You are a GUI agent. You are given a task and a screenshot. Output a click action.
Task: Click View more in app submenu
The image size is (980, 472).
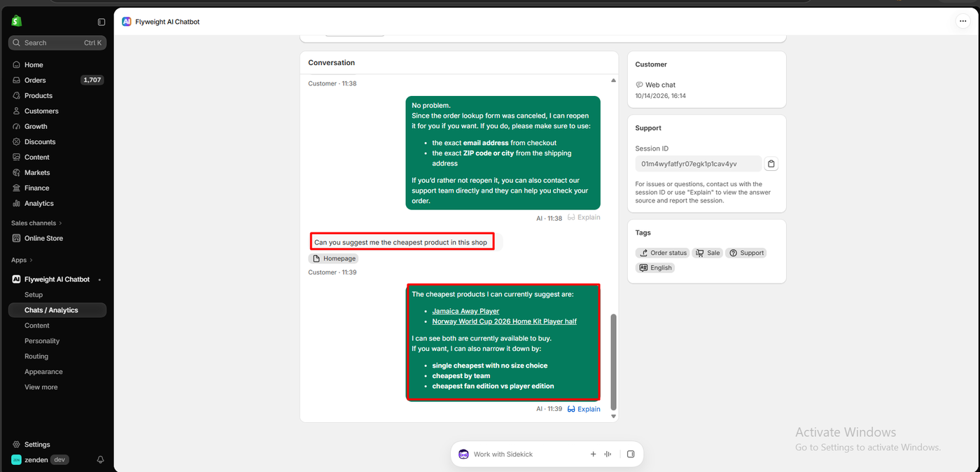click(x=57, y=387)
